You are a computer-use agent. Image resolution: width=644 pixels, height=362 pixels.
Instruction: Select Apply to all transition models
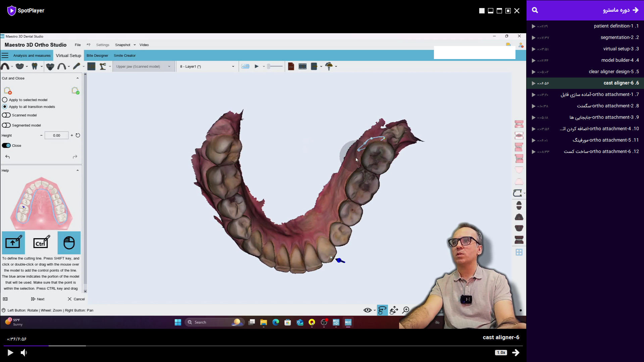[x=5, y=107]
